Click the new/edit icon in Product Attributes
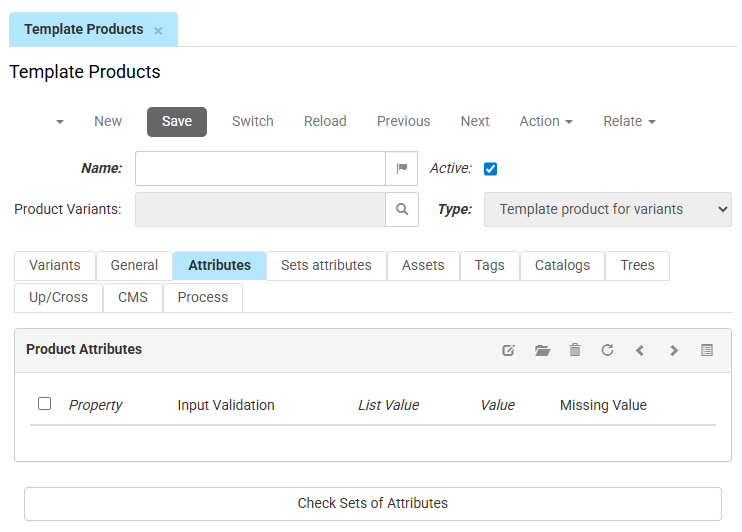The width and height of the screenshot is (742, 532). 508,350
